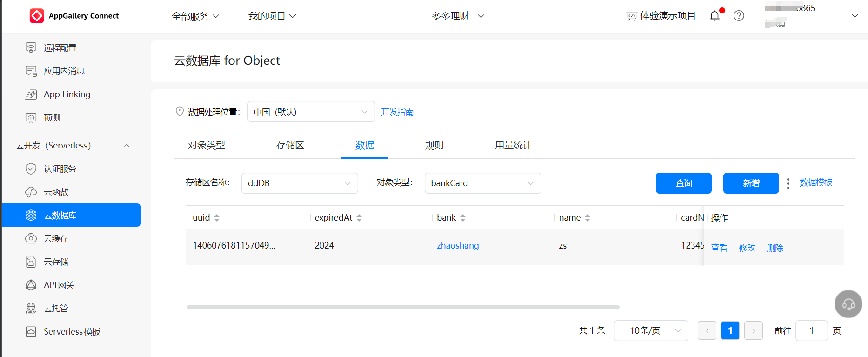Click the demo project icon in header

point(631,16)
